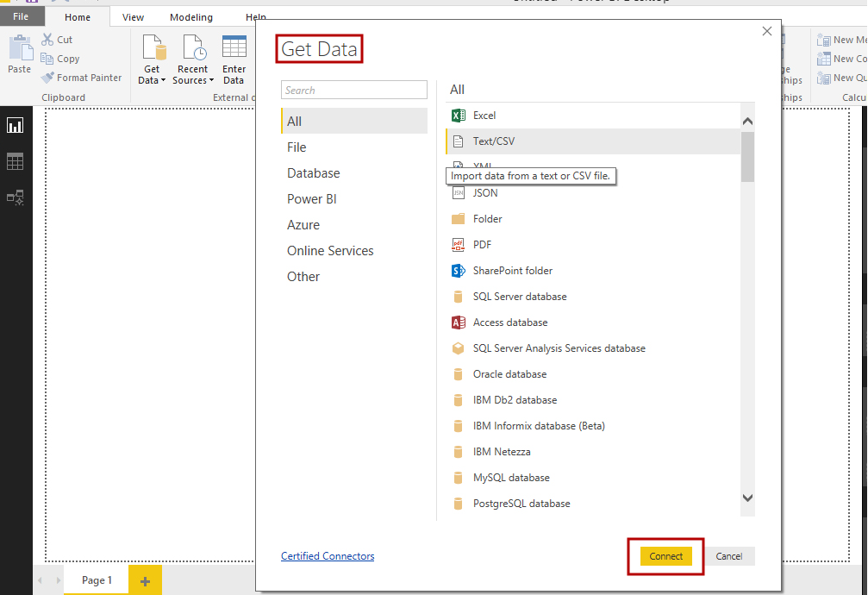Click the Copy icon in Clipboard group

[47, 58]
